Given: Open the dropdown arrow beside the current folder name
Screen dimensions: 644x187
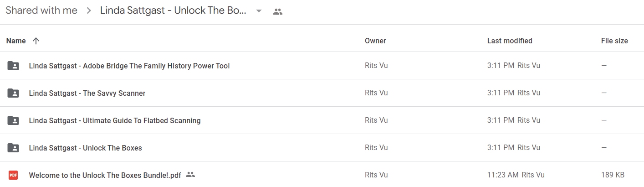Looking at the screenshot, I should (259, 11).
